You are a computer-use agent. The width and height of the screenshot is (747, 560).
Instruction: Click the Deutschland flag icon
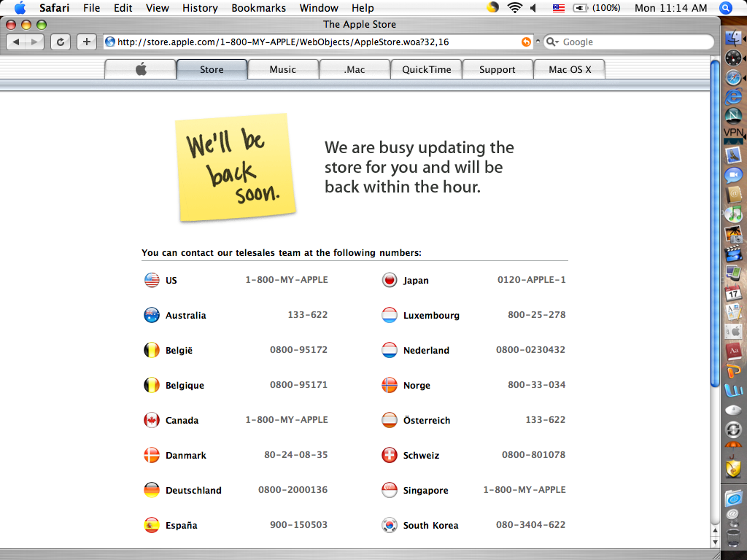(x=152, y=490)
